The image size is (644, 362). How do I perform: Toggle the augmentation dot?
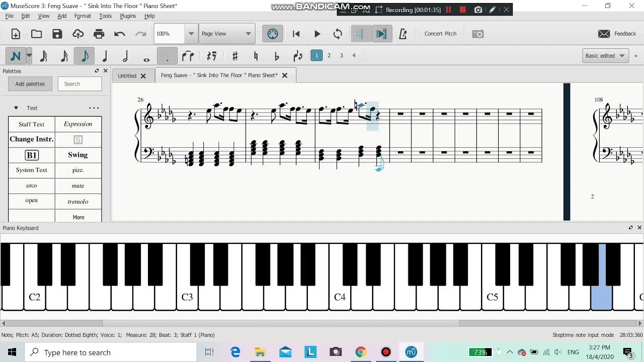click(167, 56)
